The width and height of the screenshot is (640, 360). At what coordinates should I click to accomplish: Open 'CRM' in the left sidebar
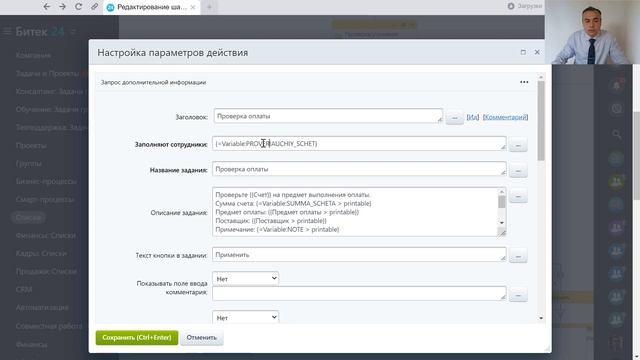click(24, 289)
